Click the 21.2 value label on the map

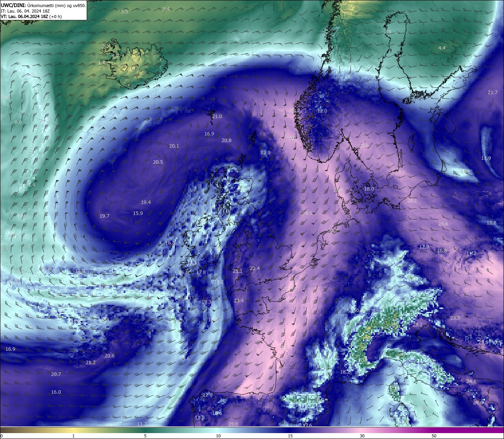click(91, 363)
